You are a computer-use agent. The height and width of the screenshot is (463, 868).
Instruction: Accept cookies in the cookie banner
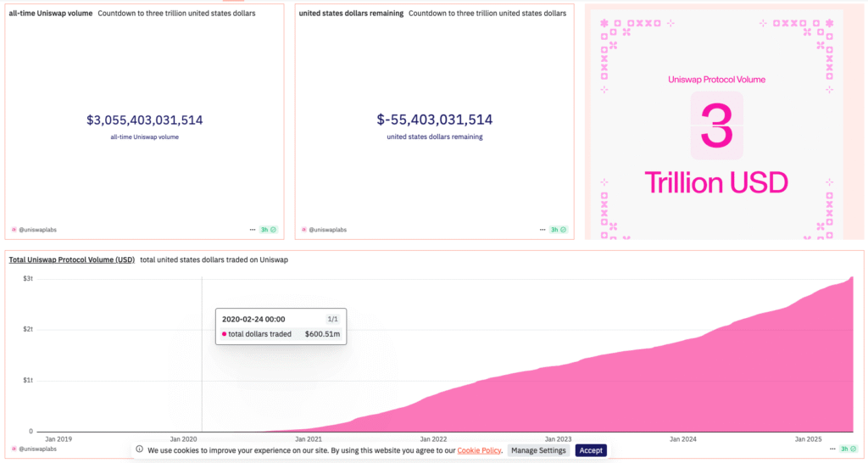(591, 450)
